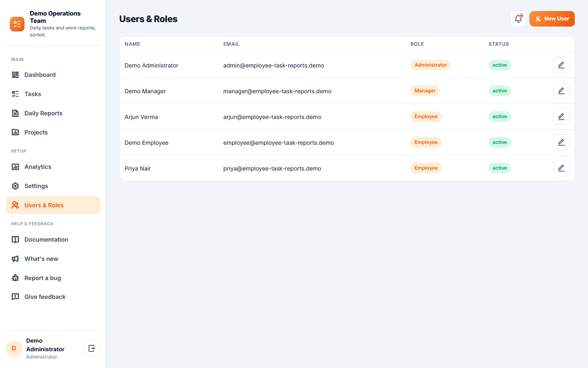Screen dimensions: 588x368
Task: Click the EMAIL column header
Action: point(232,44)
